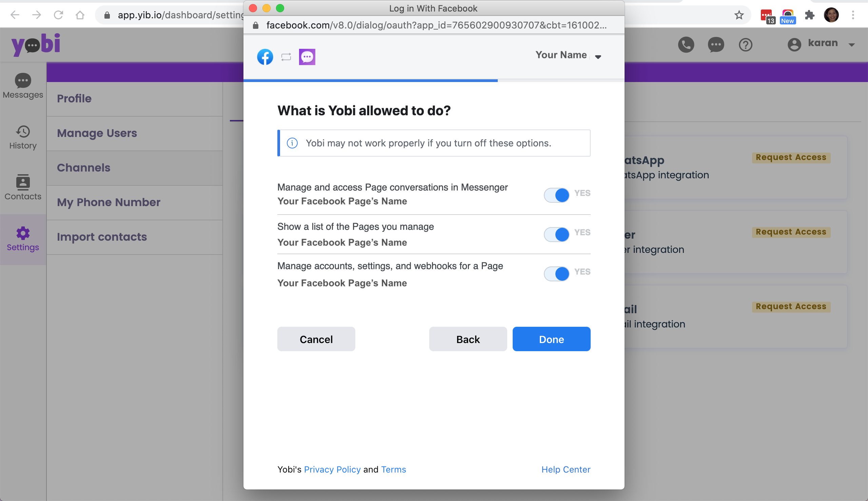Viewport: 868px width, 501px height.
Task: Click the info icon in warning banner
Action: click(292, 143)
